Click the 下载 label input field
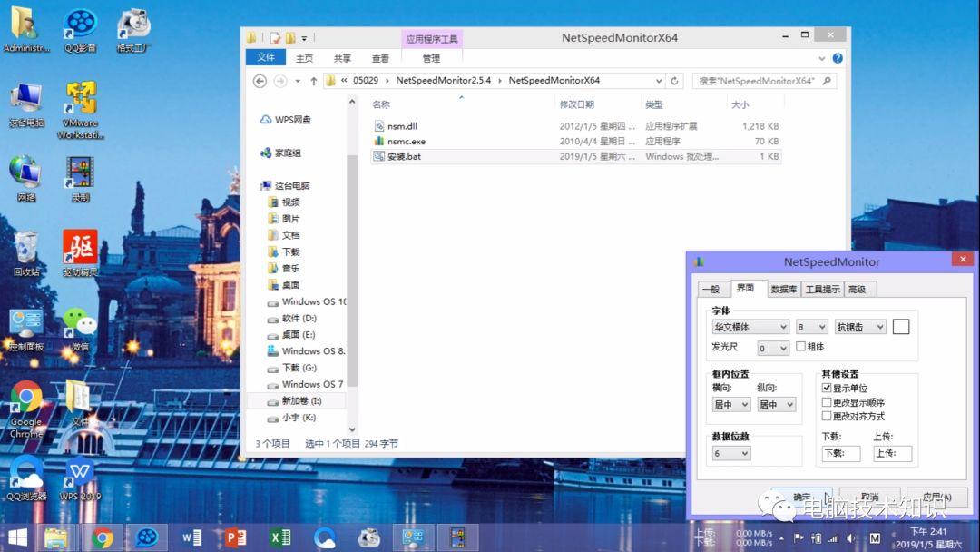The height and width of the screenshot is (552, 980). 841,453
